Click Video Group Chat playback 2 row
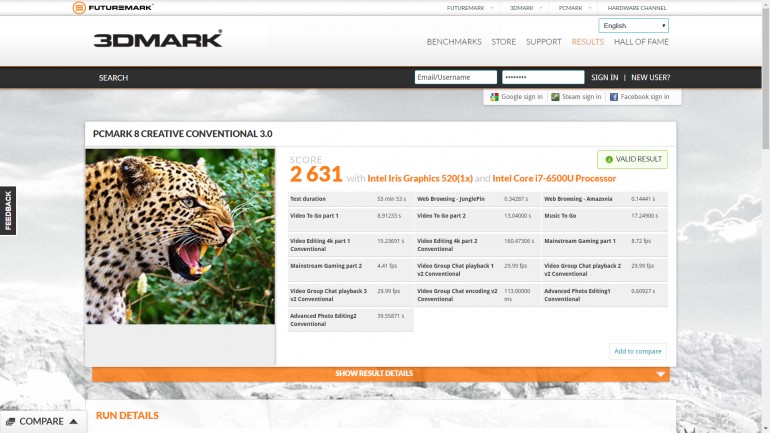Screen dimensions: 770x433 pyautogui.click(x=605, y=270)
